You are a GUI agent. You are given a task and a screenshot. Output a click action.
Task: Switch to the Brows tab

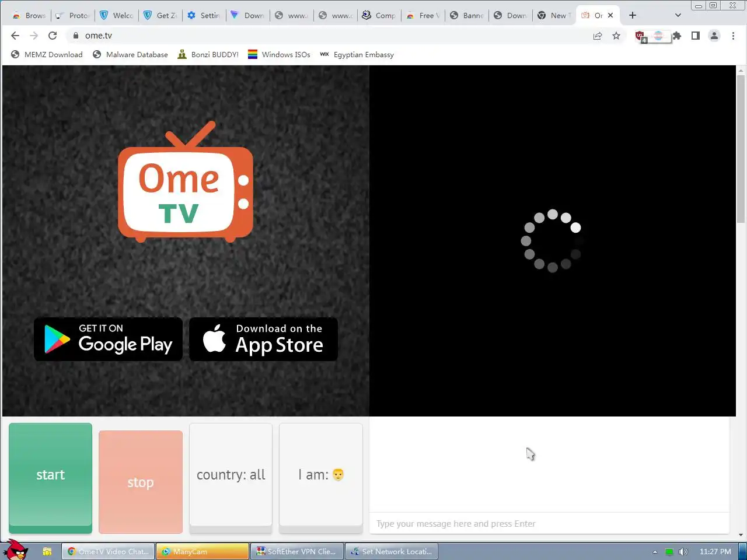(x=29, y=15)
